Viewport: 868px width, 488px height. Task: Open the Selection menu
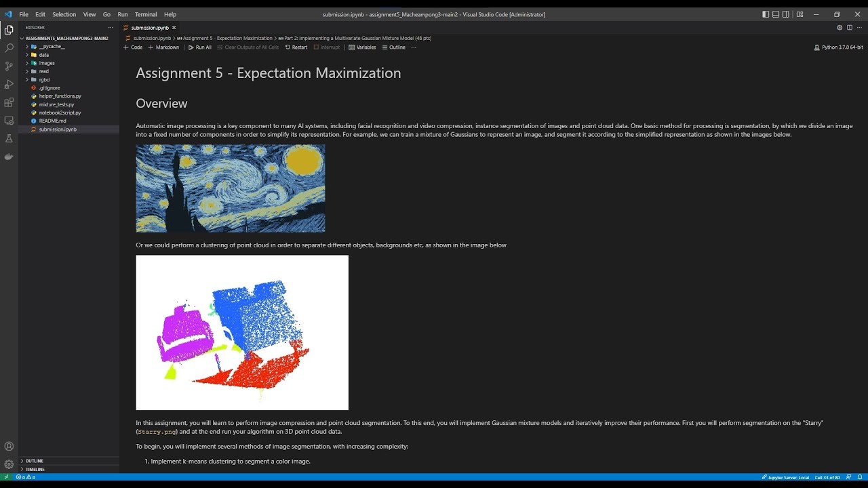click(64, 14)
